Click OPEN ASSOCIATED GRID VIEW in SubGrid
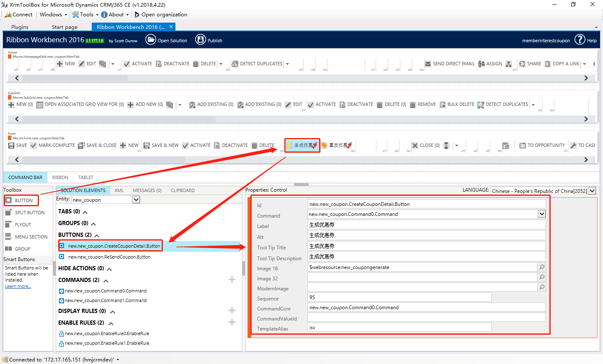This screenshot has width=603, height=364. [x=80, y=105]
